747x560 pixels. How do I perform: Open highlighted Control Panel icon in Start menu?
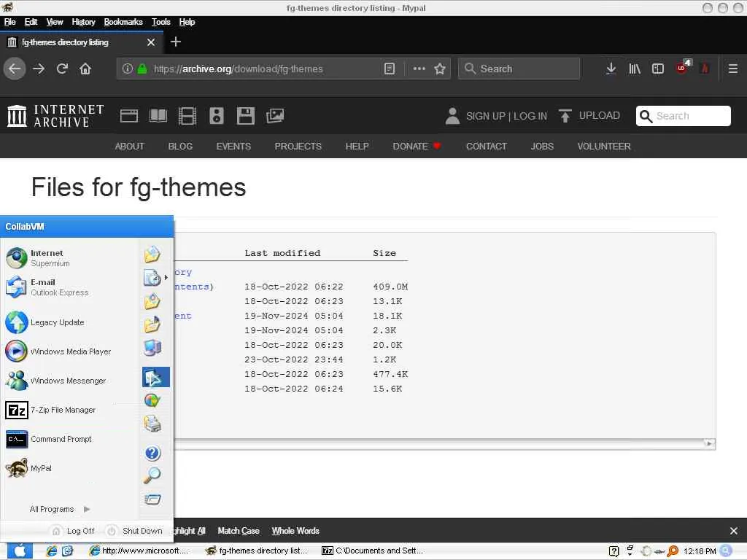[156, 377]
